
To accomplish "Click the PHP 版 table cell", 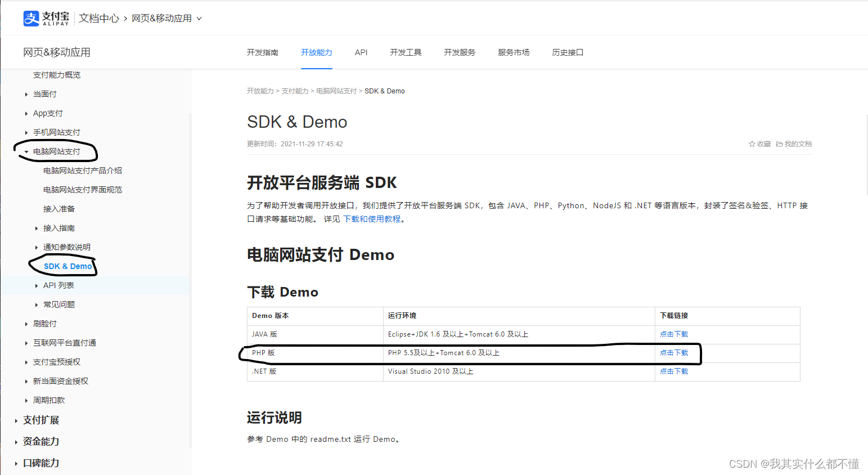I will 315,353.
